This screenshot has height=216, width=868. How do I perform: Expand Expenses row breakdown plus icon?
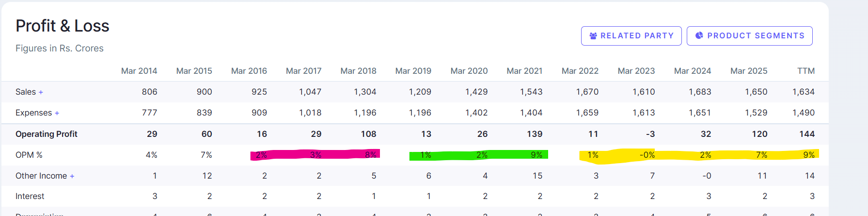[x=57, y=113]
